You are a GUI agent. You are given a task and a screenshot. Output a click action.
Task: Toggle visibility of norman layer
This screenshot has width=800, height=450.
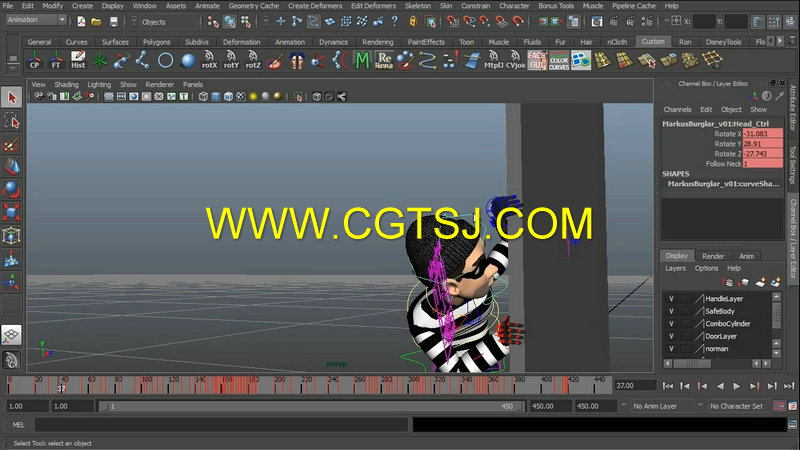(x=671, y=349)
